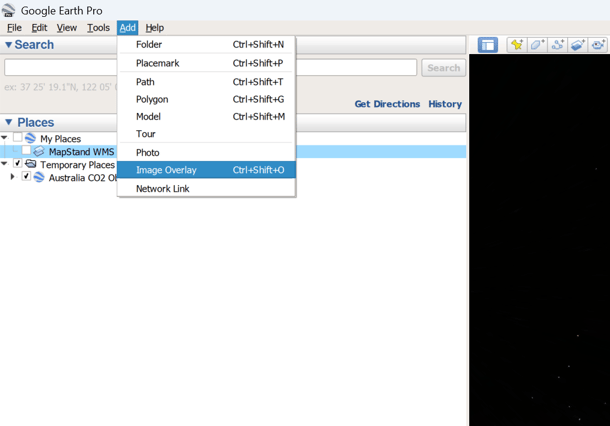Click the hide sidebar toolbar icon
Screen dimensions: 610x426
(x=487, y=45)
